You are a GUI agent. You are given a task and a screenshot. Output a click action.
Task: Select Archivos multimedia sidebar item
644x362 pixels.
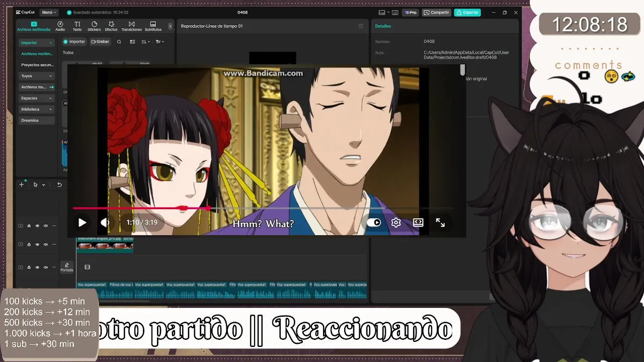click(37, 54)
